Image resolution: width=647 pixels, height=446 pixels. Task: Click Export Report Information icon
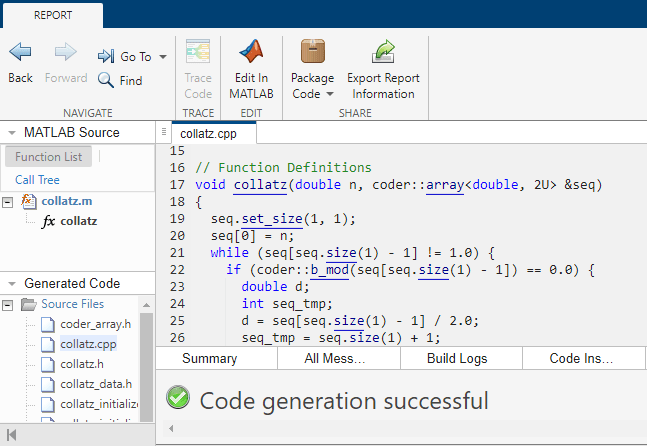383,52
